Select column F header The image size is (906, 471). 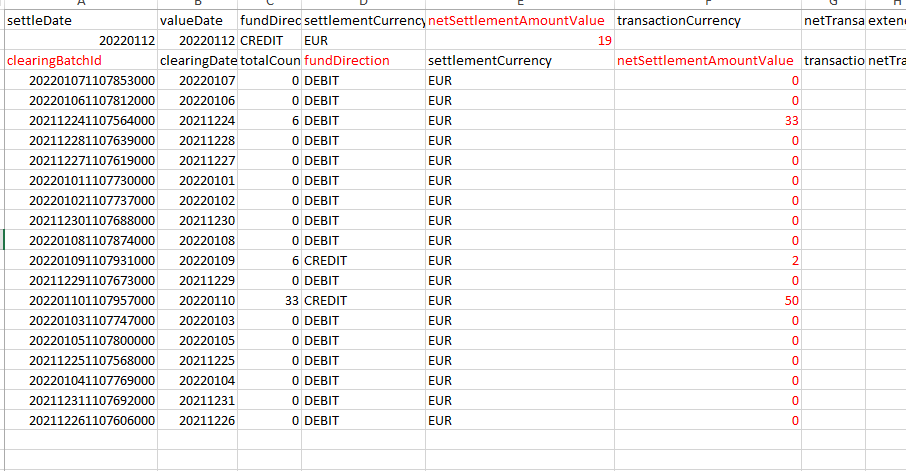(706, 4)
